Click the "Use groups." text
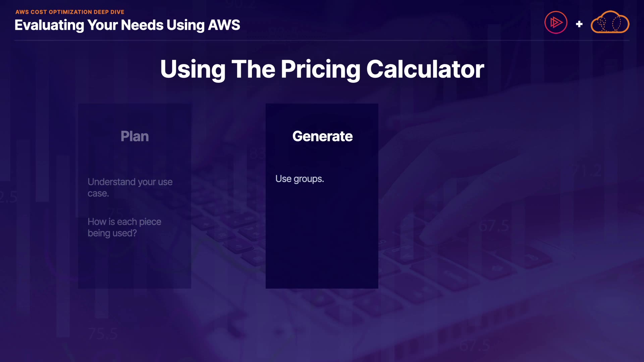Screen dimensions: 644x362 pyautogui.click(x=300, y=179)
